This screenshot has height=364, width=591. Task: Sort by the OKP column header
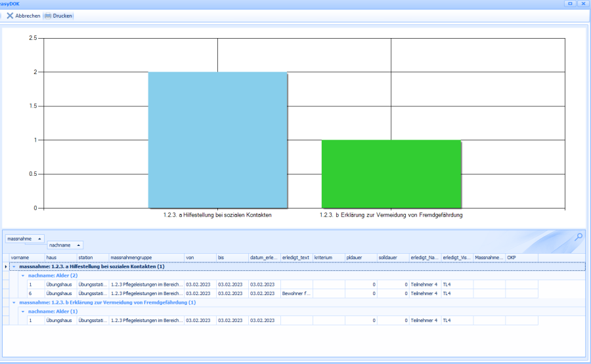pyautogui.click(x=520, y=258)
